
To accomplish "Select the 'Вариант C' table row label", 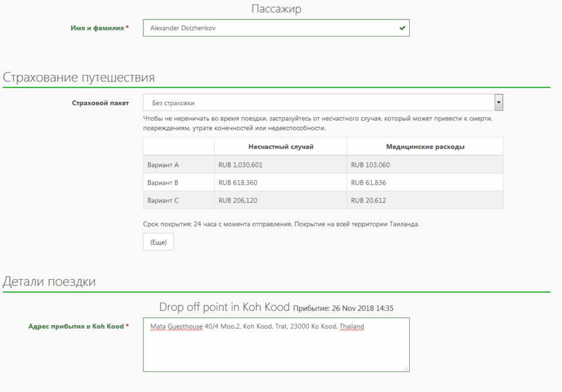I will coord(163,200).
